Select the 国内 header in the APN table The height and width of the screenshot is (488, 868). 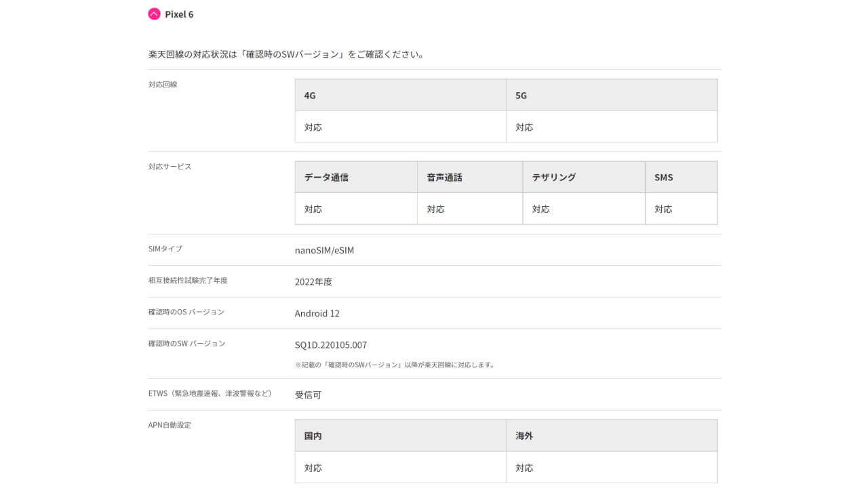pyautogui.click(x=313, y=436)
